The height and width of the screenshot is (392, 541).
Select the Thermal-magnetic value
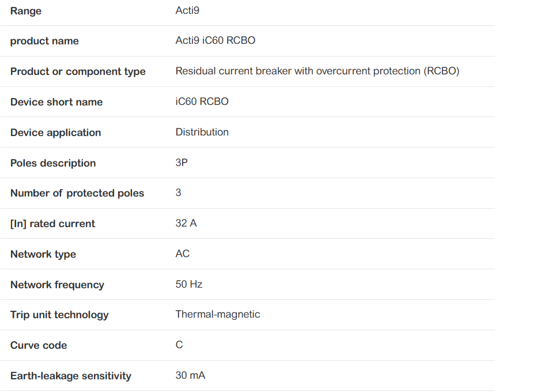click(218, 314)
